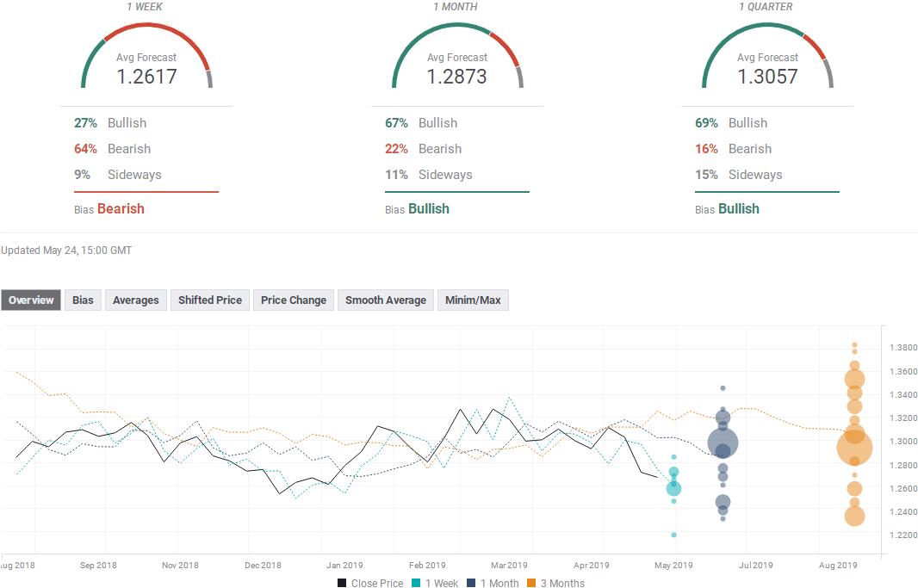Click the lowest teal bubble near 1.2200
918x588 pixels.
coord(673,535)
